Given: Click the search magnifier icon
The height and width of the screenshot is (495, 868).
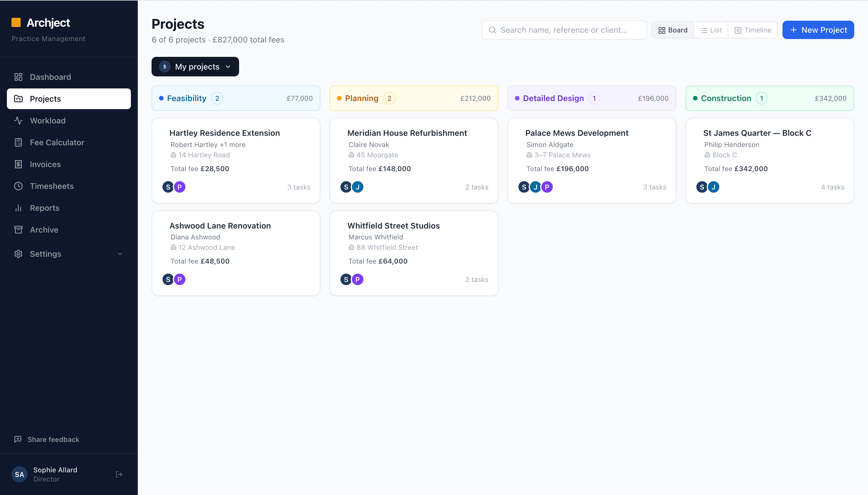Looking at the screenshot, I should (x=493, y=30).
